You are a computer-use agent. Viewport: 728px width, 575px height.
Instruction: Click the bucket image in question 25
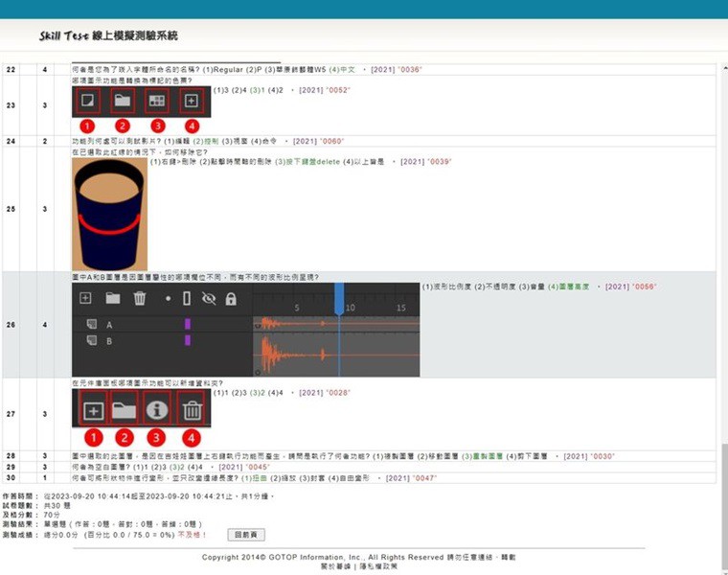click(108, 213)
